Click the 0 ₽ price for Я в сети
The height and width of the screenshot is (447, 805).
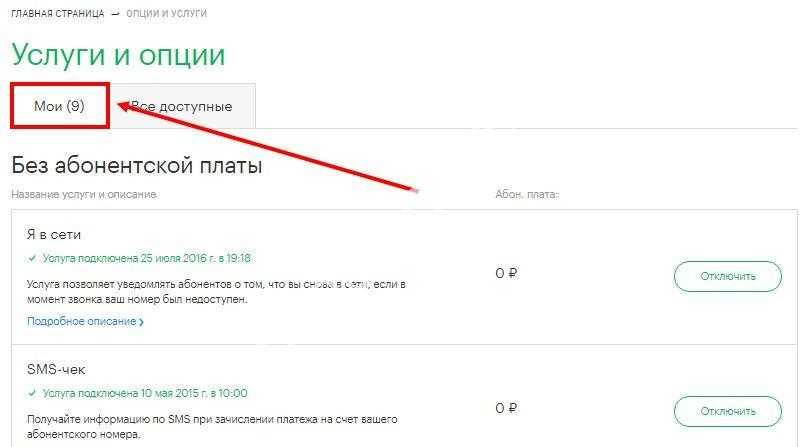507,273
